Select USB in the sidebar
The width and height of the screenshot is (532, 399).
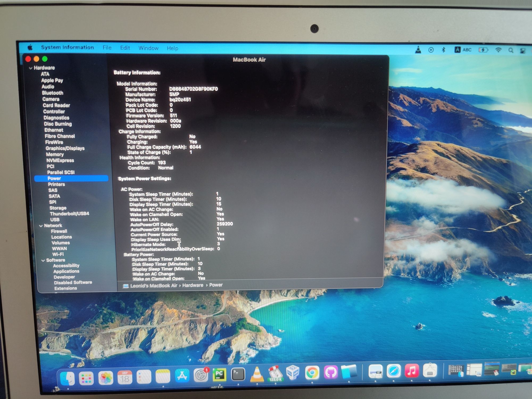coord(55,219)
